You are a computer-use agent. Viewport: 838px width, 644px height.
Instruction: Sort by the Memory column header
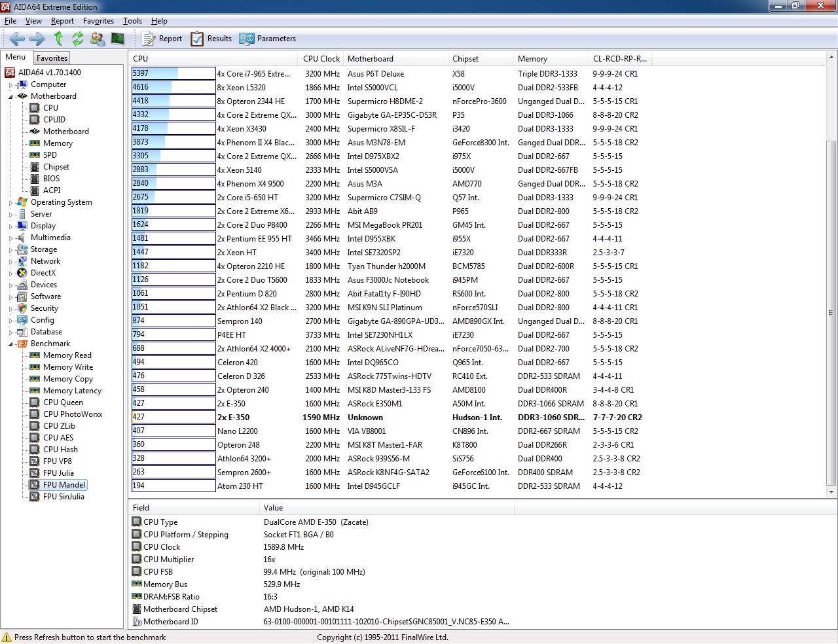(551, 59)
